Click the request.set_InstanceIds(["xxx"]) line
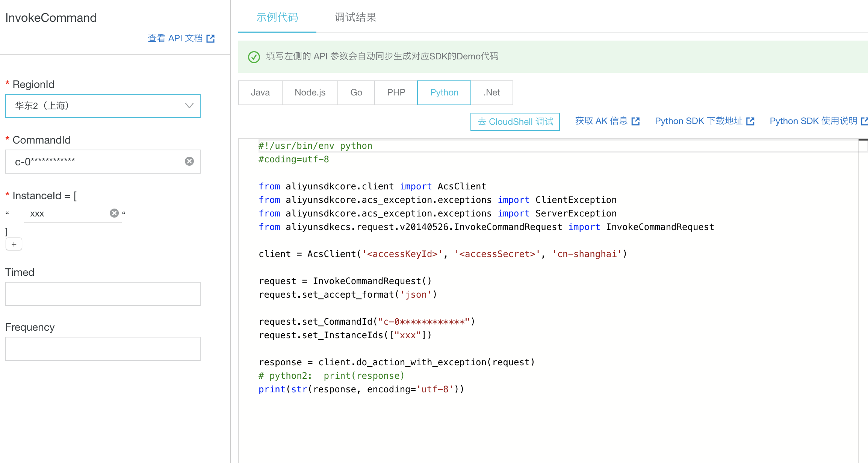Screen dimensions: 868x463 (345, 335)
